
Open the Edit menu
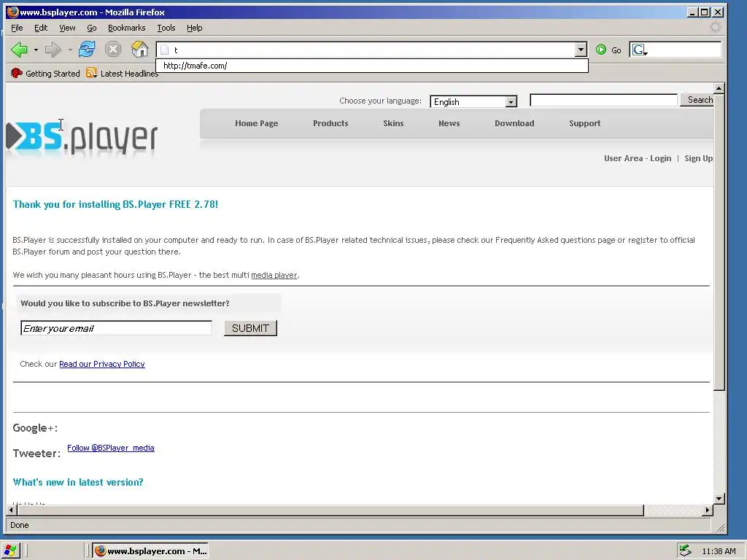[41, 28]
